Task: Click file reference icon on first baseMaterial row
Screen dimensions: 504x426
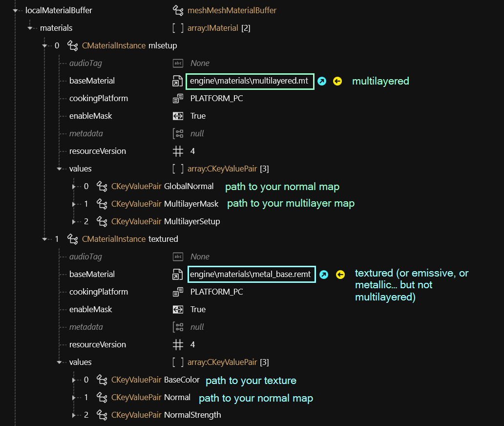Action: click(178, 81)
